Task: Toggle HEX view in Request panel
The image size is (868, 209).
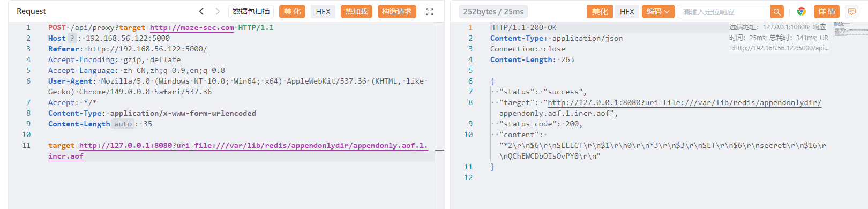Action: pyautogui.click(x=323, y=11)
